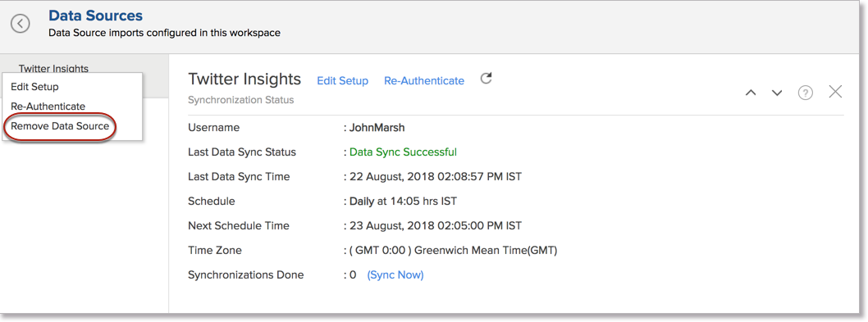Go to next data source with down chevron
This screenshot has height=322, width=868.
tap(777, 93)
